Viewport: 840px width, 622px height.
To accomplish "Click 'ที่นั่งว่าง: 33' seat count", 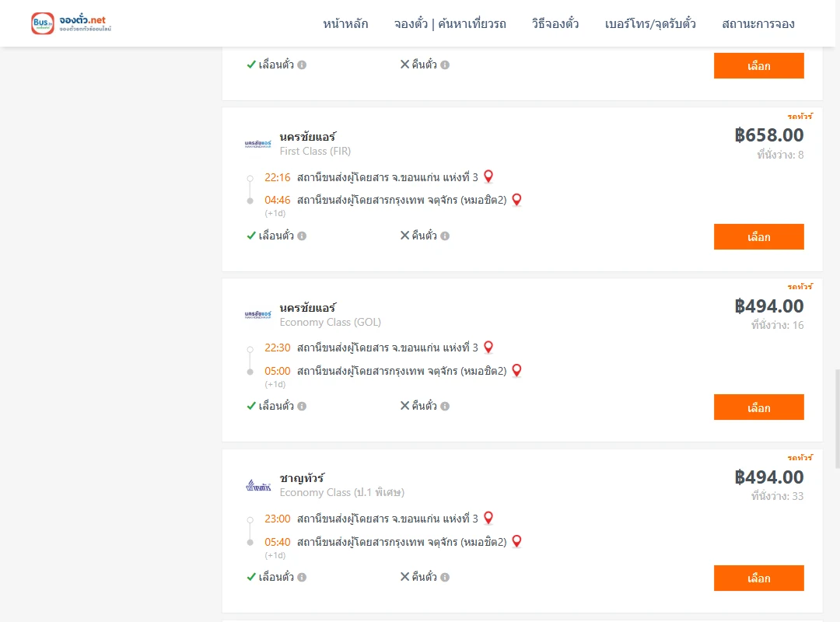I will pyautogui.click(x=777, y=496).
